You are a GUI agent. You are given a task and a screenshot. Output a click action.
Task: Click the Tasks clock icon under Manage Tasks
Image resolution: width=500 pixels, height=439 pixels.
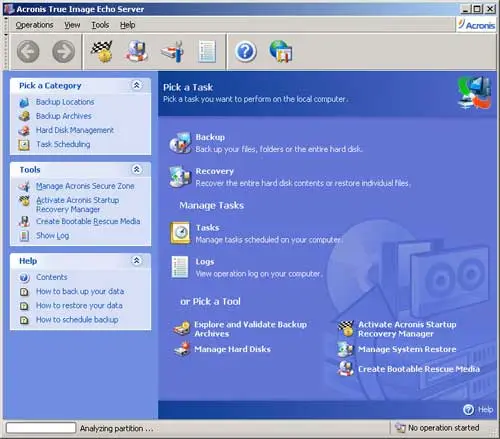pos(180,233)
